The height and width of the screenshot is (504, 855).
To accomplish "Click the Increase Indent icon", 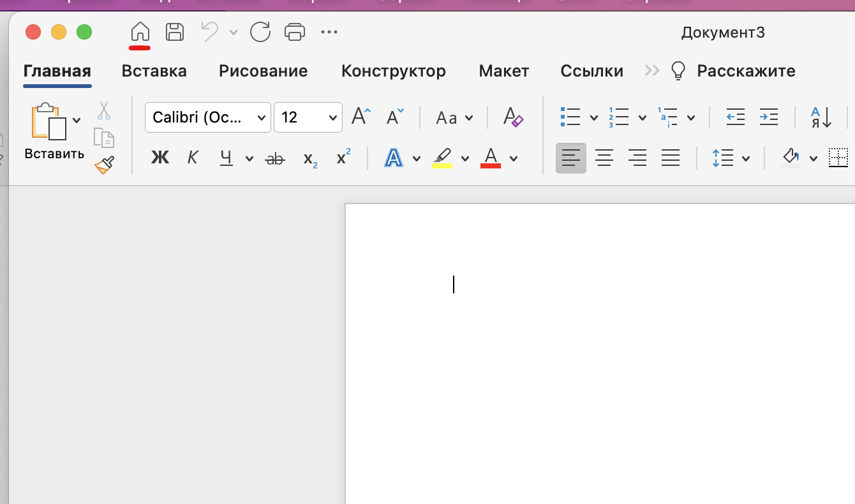I will [x=768, y=117].
